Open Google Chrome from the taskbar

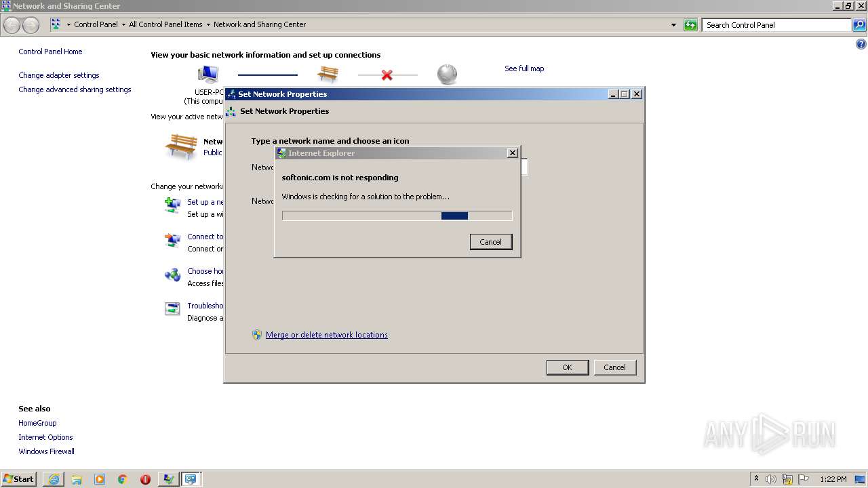123,479
